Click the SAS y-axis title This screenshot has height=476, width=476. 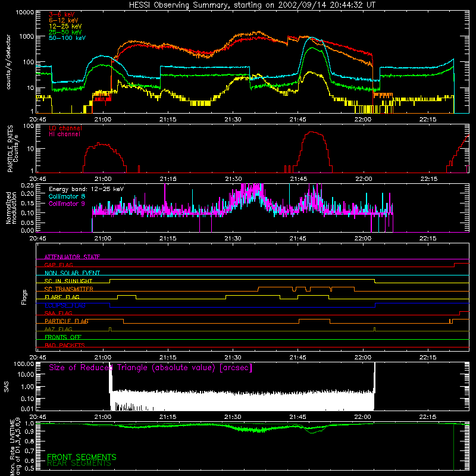coord(6,387)
